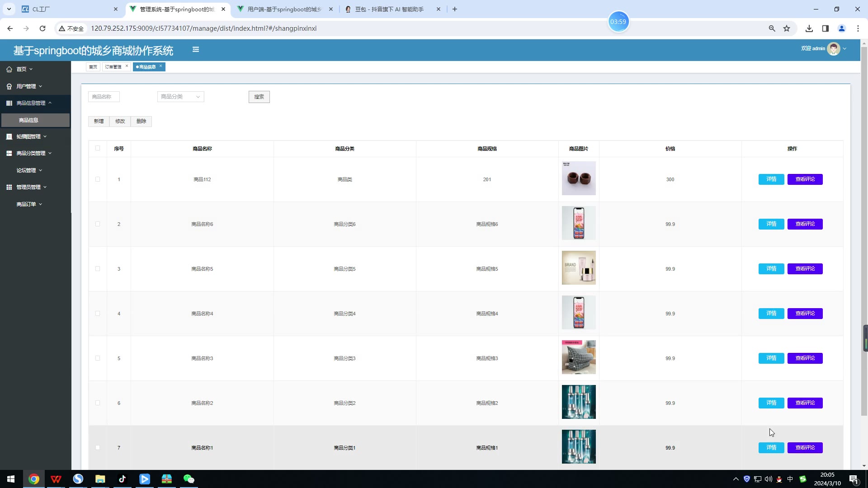Check the row for 商品112
Screen dimensions: 868x488
pos(98,179)
